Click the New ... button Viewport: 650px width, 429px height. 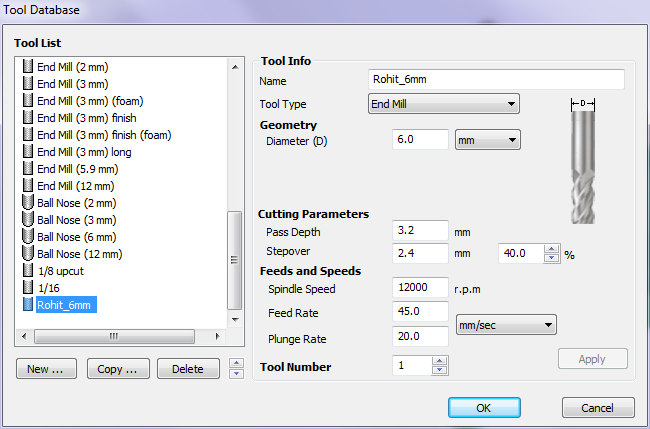pos(46,369)
